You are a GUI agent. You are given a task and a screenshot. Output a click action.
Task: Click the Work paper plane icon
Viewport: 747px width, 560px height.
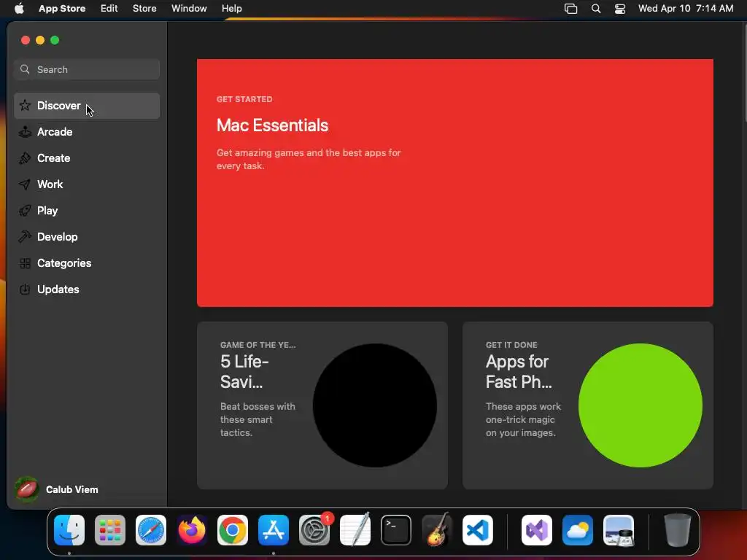pyautogui.click(x=25, y=184)
